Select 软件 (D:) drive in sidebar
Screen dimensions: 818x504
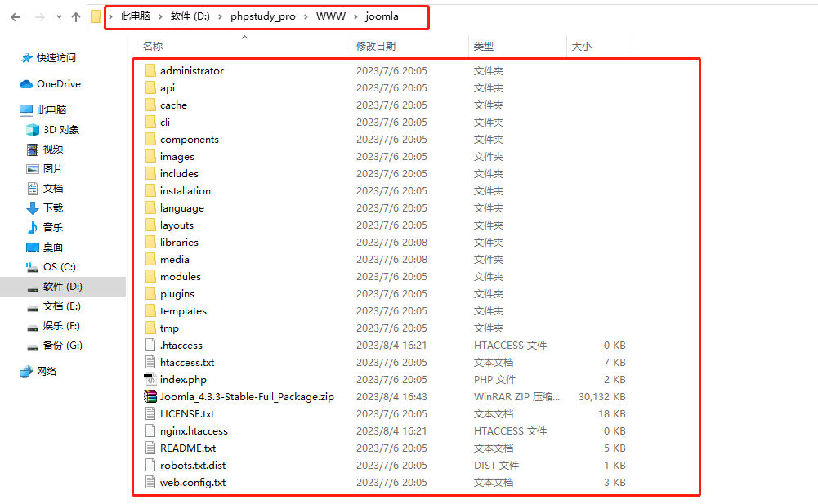coord(62,287)
